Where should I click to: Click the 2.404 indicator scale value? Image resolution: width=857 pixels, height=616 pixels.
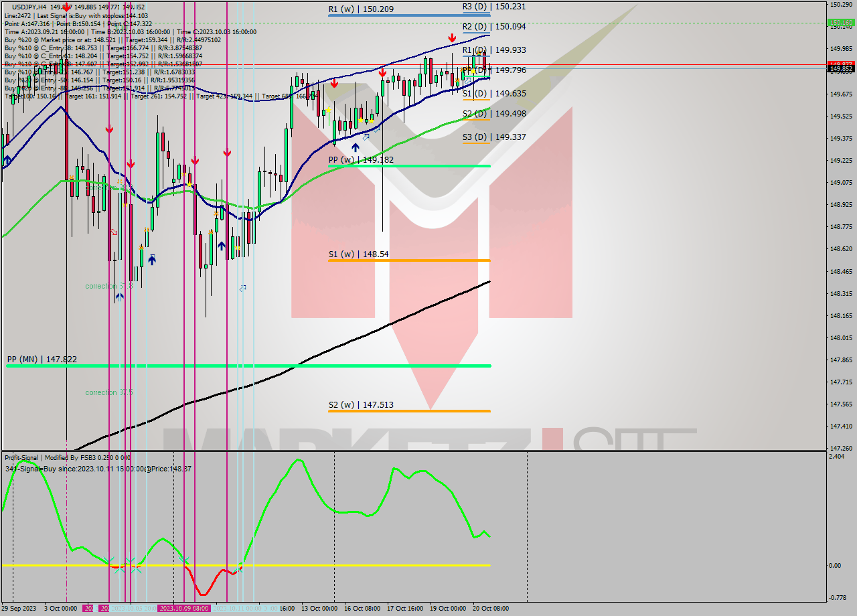pyautogui.click(x=838, y=456)
